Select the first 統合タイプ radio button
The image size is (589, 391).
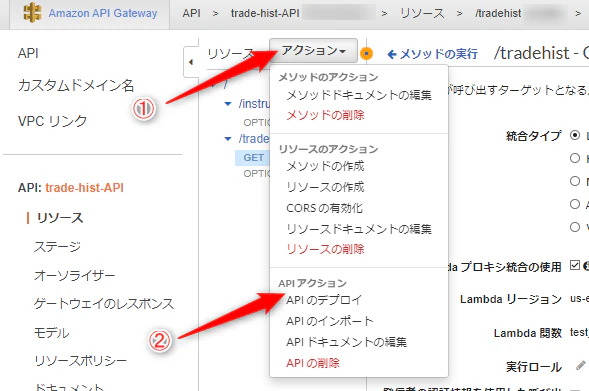[575, 135]
